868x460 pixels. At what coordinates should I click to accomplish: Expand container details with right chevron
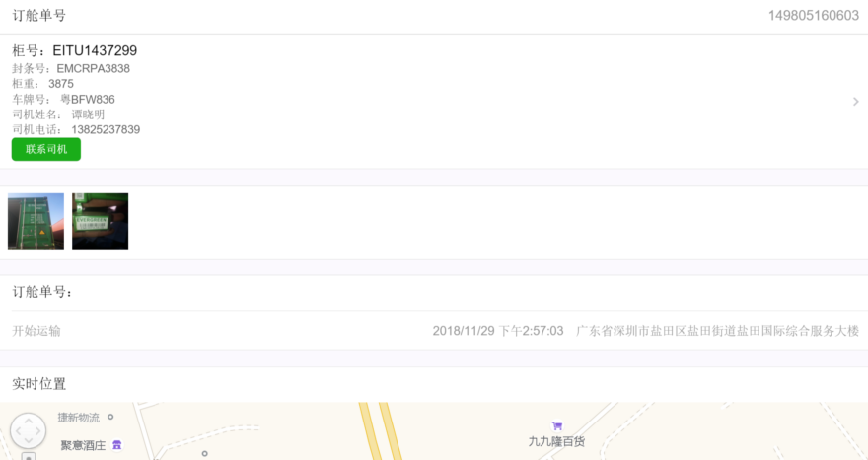pyautogui.click(x=856, y=102)
